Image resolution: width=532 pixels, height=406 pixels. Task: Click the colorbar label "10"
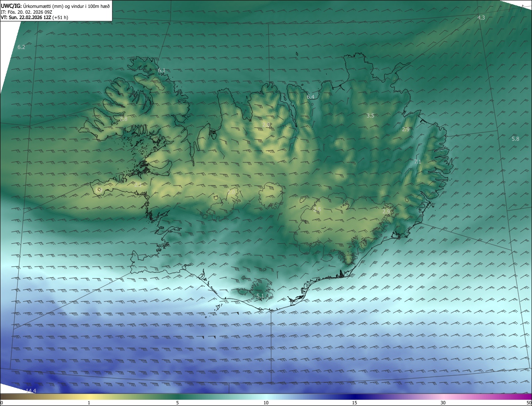click(266, 403)
